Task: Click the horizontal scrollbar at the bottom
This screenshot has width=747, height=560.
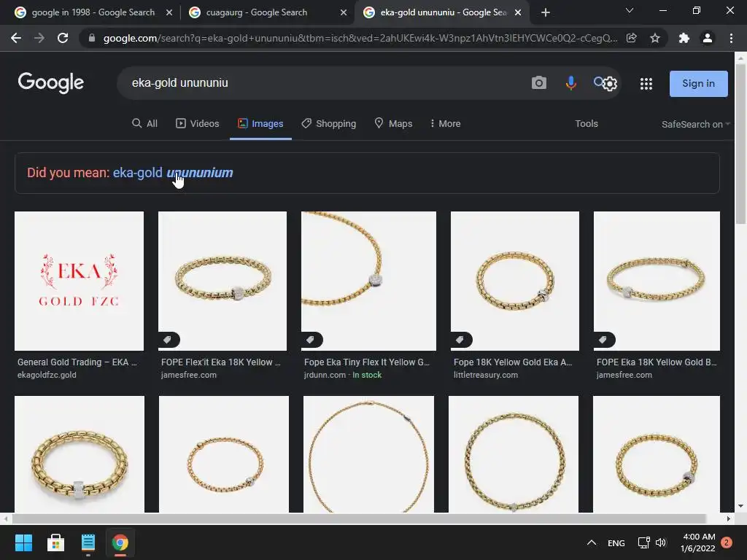Action: pos(359,518)
